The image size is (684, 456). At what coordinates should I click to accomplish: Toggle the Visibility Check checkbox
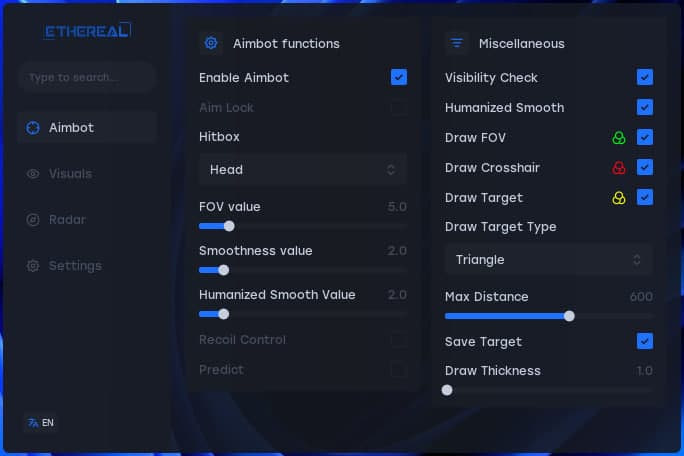click(x=645, y=77)
